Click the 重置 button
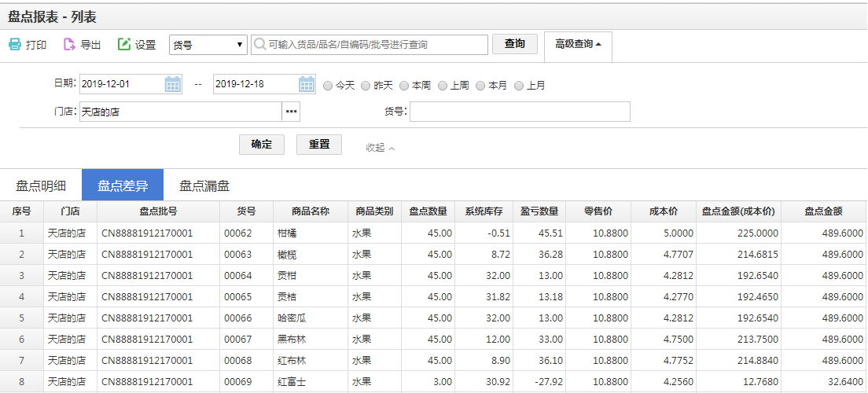 (x=319, y=145)
